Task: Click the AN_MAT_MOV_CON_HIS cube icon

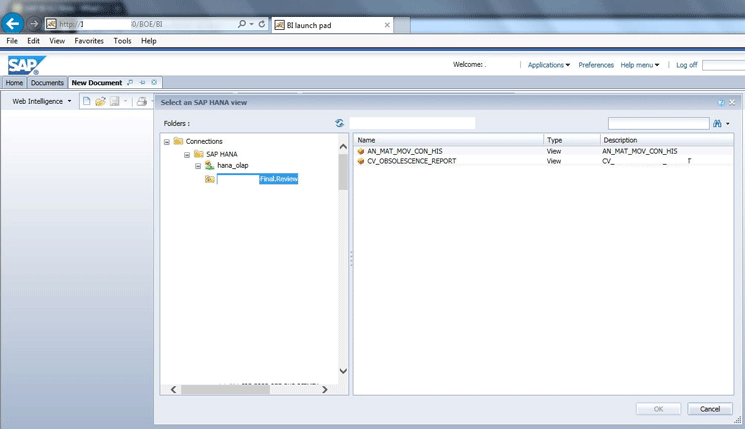Action: coord(361,151)
